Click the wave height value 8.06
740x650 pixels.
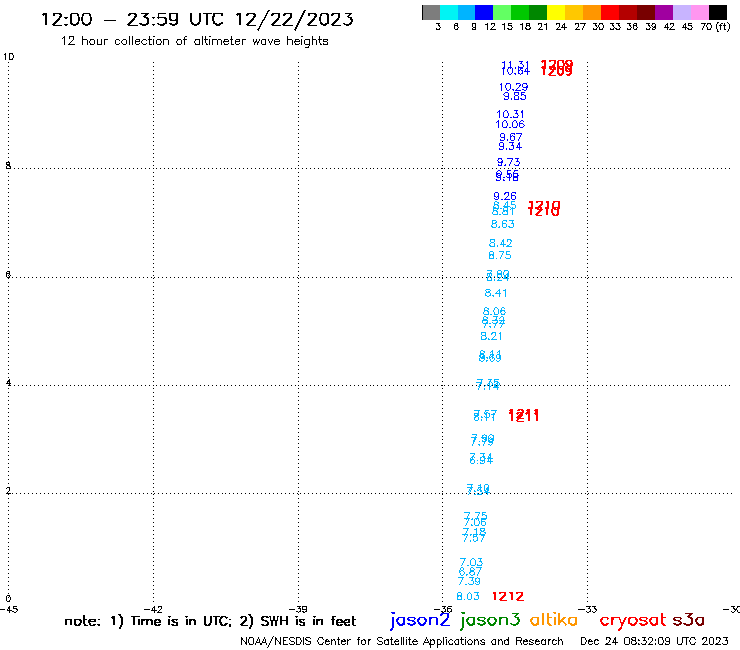click(494, 312)
